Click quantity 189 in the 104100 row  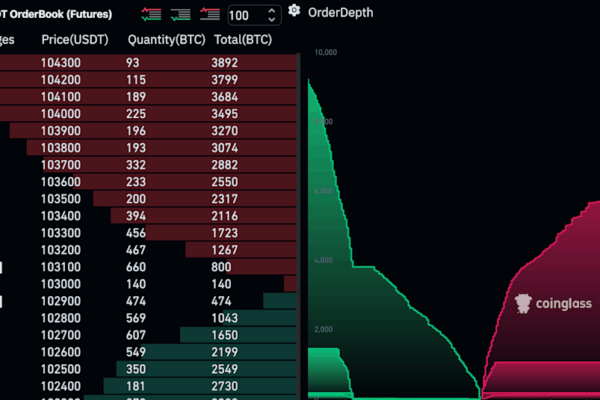pos(136,97)
